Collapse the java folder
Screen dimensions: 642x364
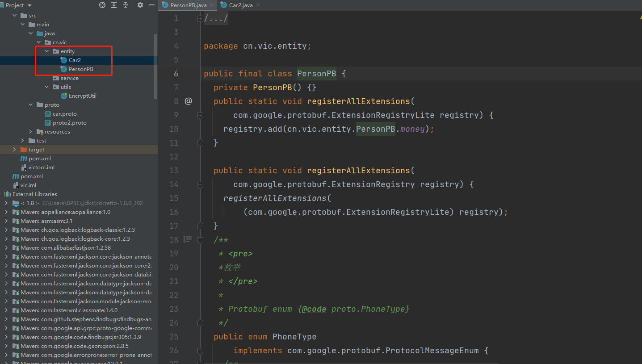point(31,33)
